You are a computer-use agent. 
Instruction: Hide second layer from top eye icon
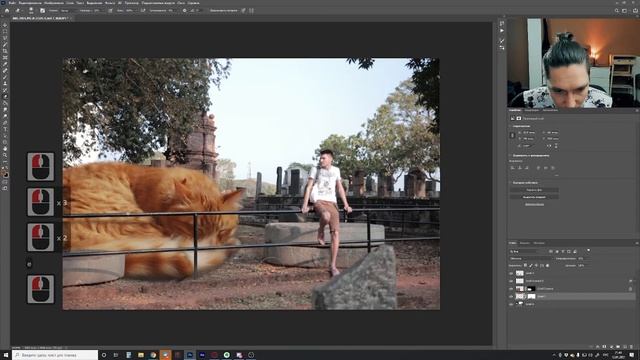[511, 281]
